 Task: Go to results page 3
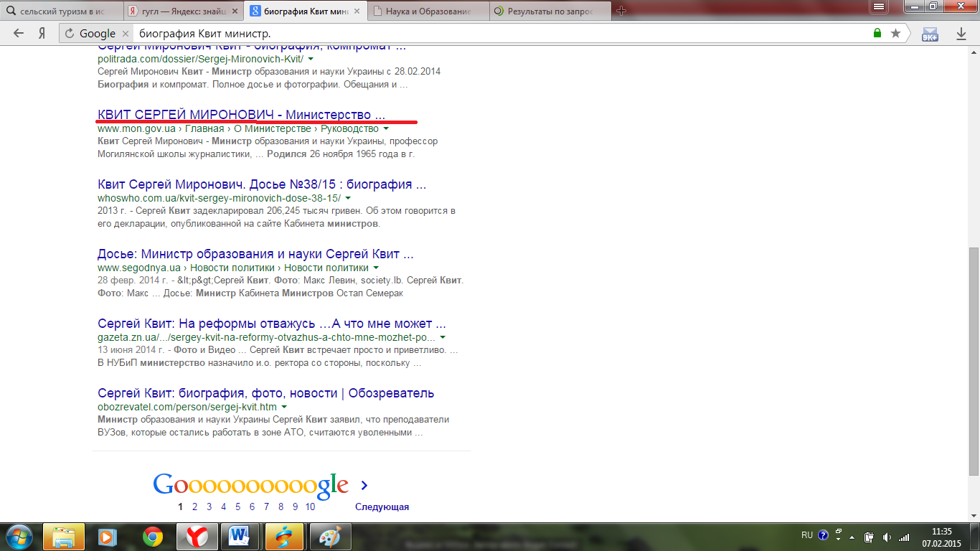pyautogui.click(x=209, y=507)
